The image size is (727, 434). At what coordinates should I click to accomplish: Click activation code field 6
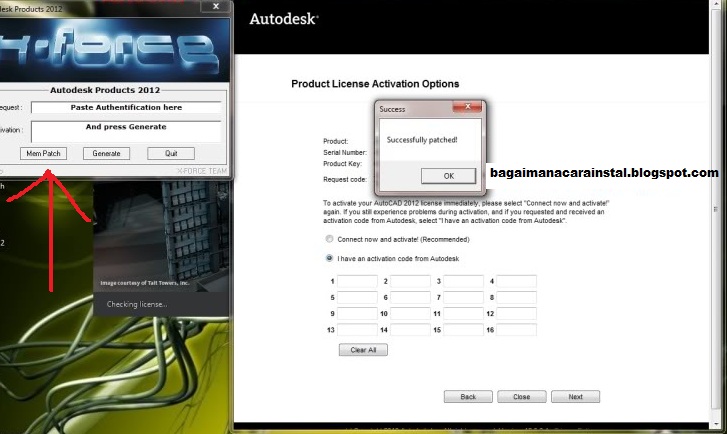[410, 297]
